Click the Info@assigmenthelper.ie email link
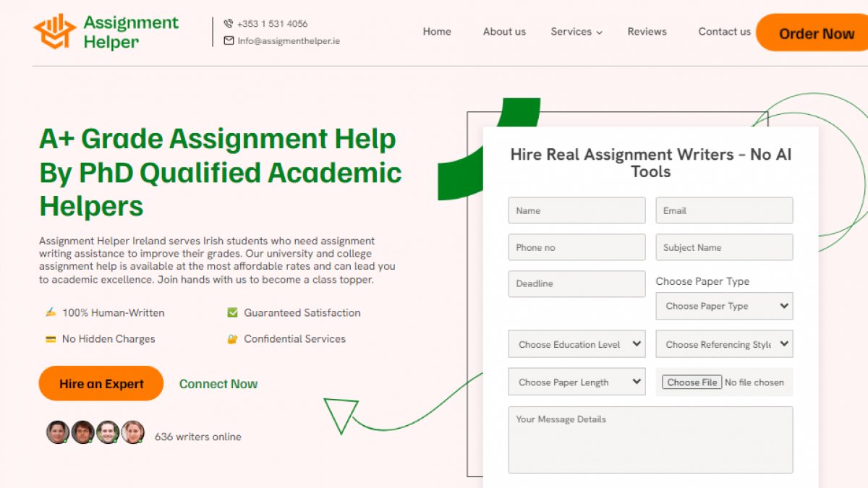Image resolution: width=868 pixels, height=488 pixels. click(289, 41)
